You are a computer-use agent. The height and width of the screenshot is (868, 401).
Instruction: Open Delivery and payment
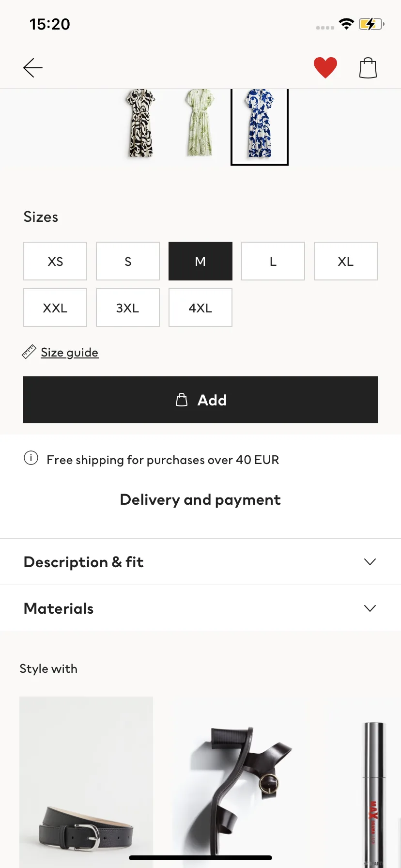pyautogui.click(x=200, y=499)
